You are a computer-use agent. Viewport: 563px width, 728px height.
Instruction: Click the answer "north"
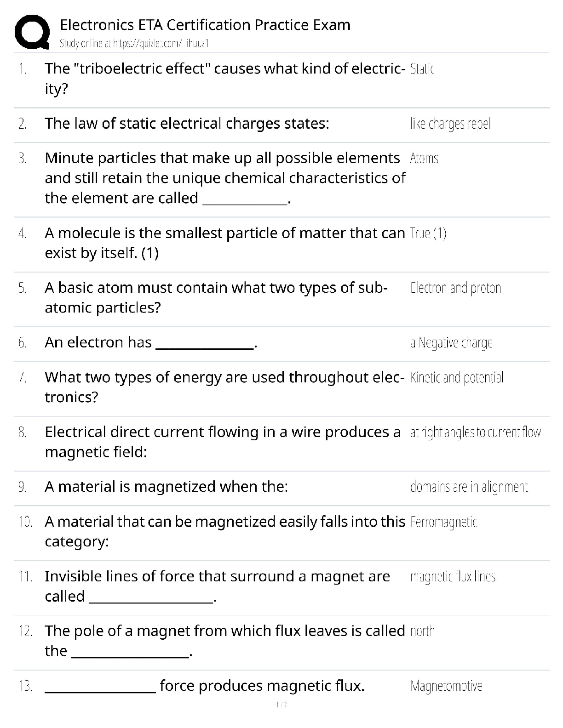pos(422,631)
